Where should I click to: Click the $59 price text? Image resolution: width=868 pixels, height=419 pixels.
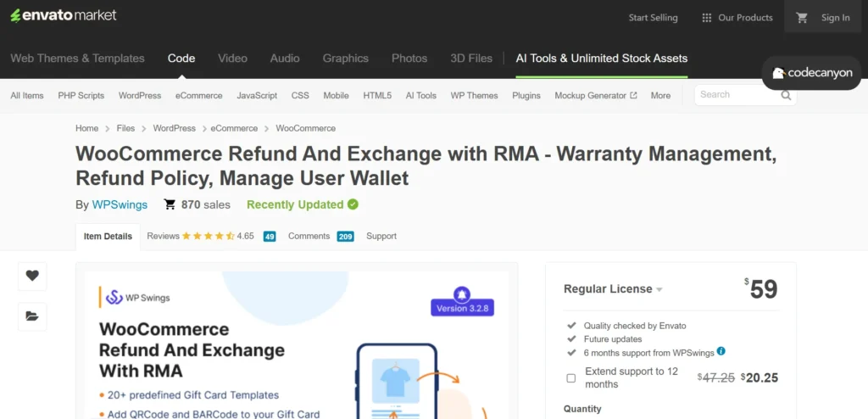(761, 289)
